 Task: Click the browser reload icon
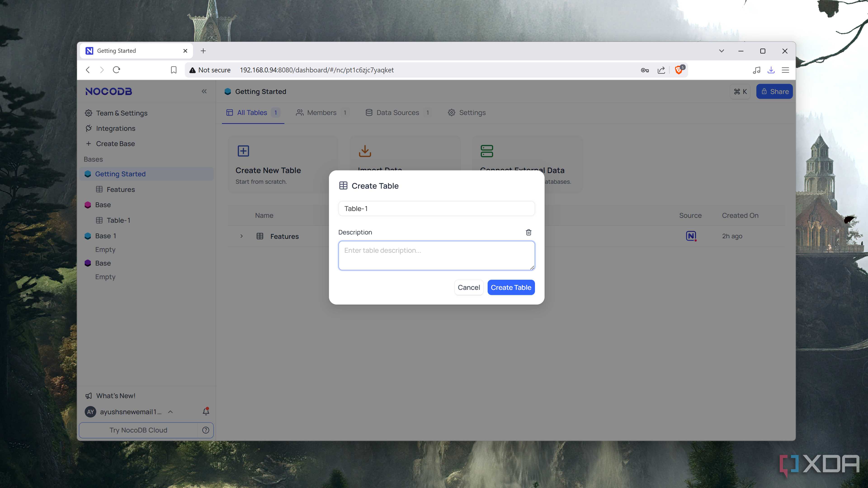click(117, 70)
